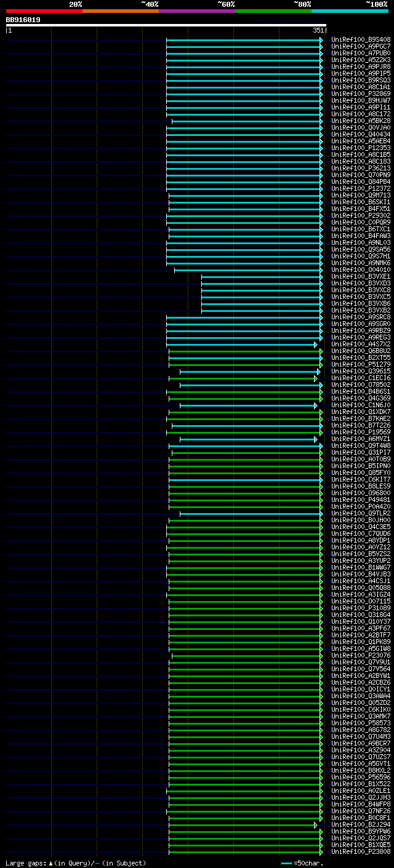Select hit UniRef100_B1WWG7
This screenshot has height=868, width=394.
(x=361, y=568)
